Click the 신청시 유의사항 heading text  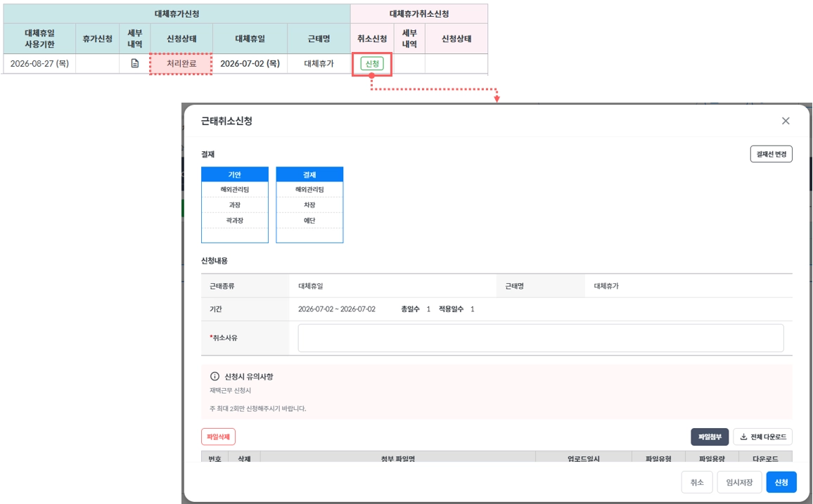[249, 377]
